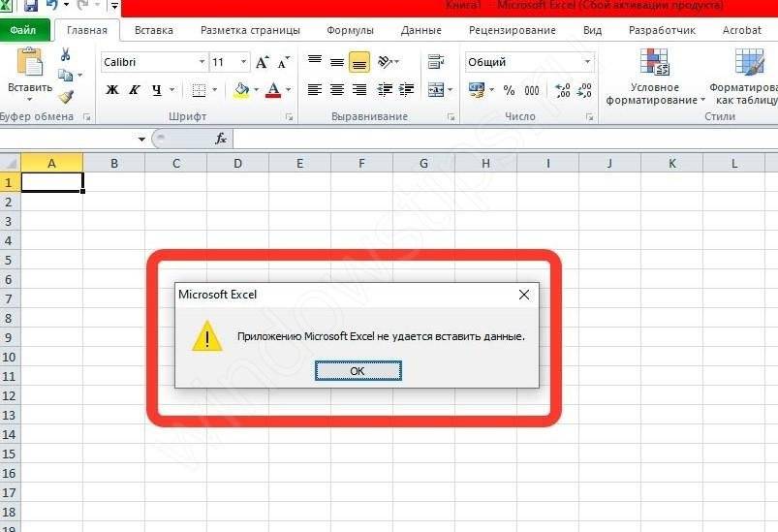Click Undo arrow in quick access toolbar
778x532 pixels.
click(x=52, y=6)
